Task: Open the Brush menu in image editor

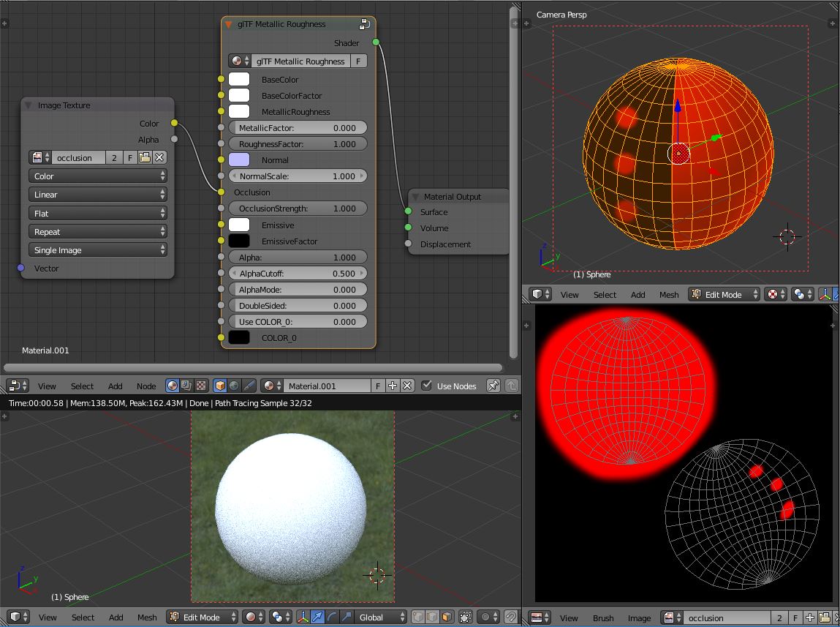Action: 604,617
